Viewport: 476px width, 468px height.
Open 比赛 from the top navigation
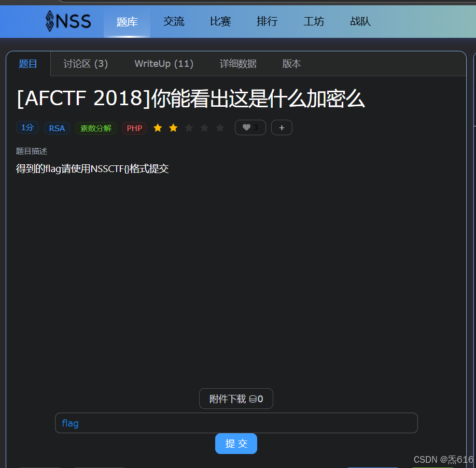[220, 21]
